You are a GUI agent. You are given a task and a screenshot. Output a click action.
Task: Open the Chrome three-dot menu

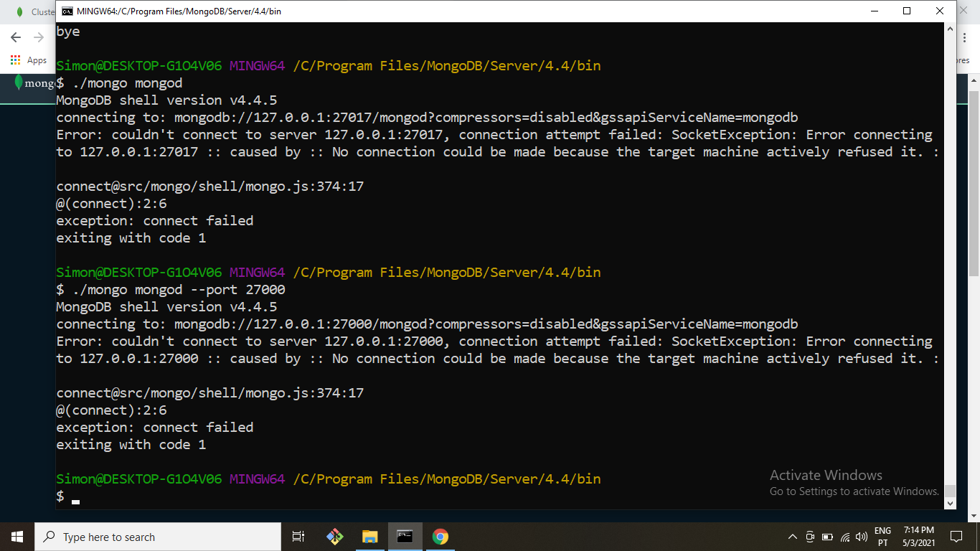[x=965, y=38]
